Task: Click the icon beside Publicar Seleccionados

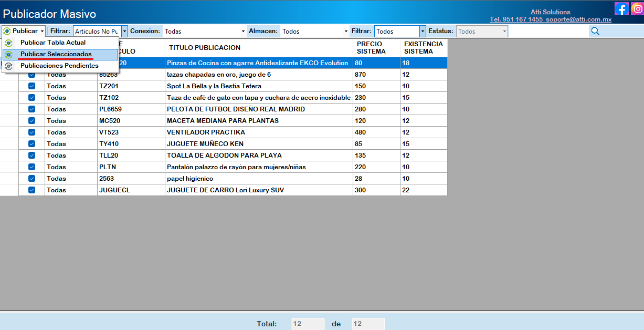Action: (9, 55)
